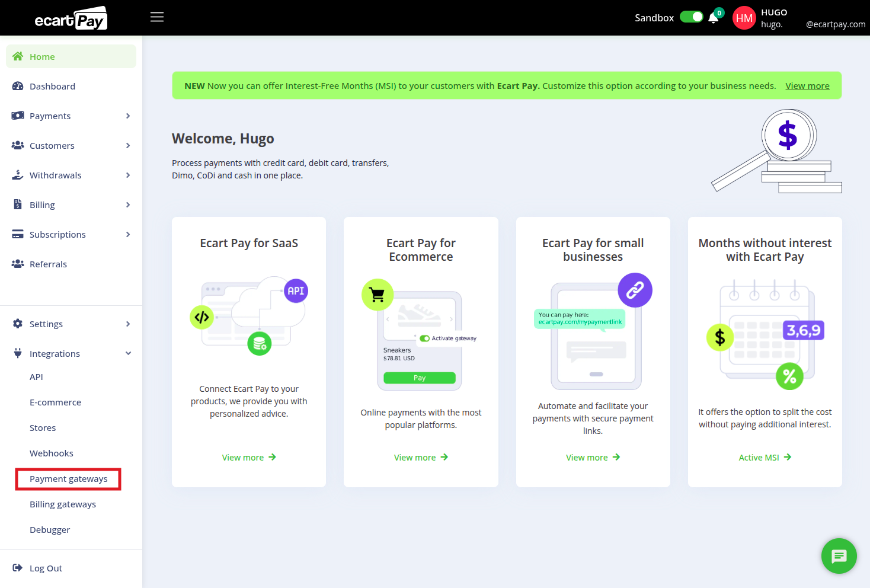The image size is (870, 588).
Task: Click the Home house icon
Action: coord(18,56)
